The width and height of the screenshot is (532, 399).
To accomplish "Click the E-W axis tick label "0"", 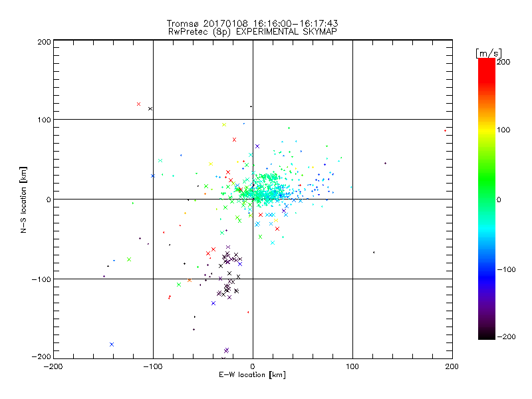I will (253, 367).
